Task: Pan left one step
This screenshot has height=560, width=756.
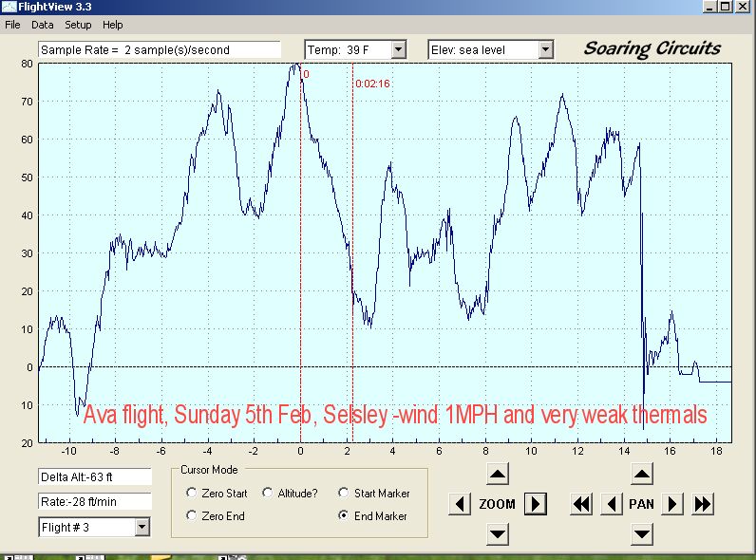Action: point(612,504)
